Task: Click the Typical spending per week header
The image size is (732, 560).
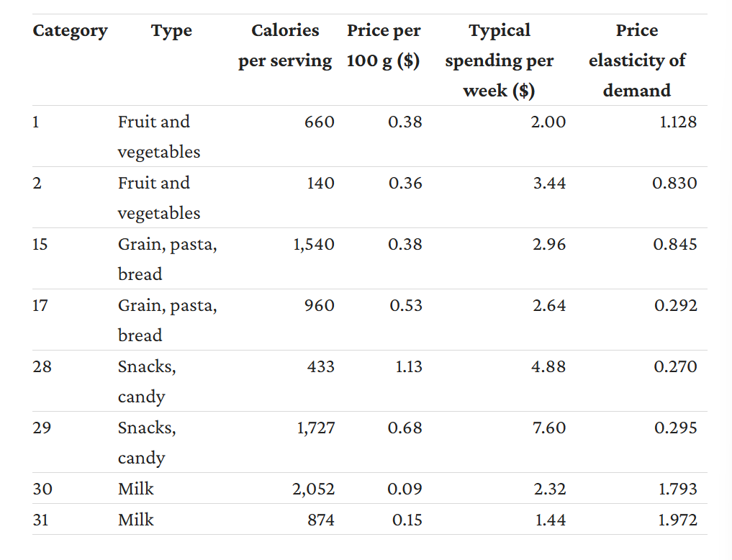Action: [x=499, y=60]
